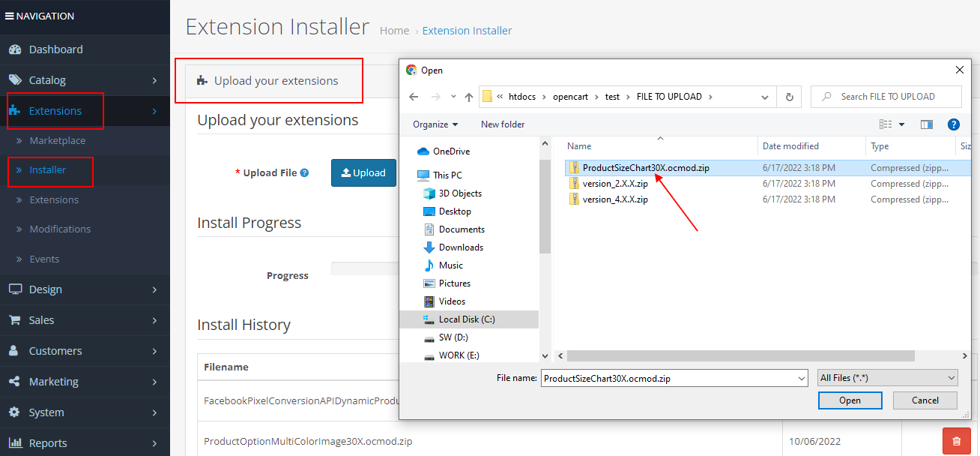Click the hamburger Navigation icon
This screenshot has width=980, height=456.
coord(10,16)
